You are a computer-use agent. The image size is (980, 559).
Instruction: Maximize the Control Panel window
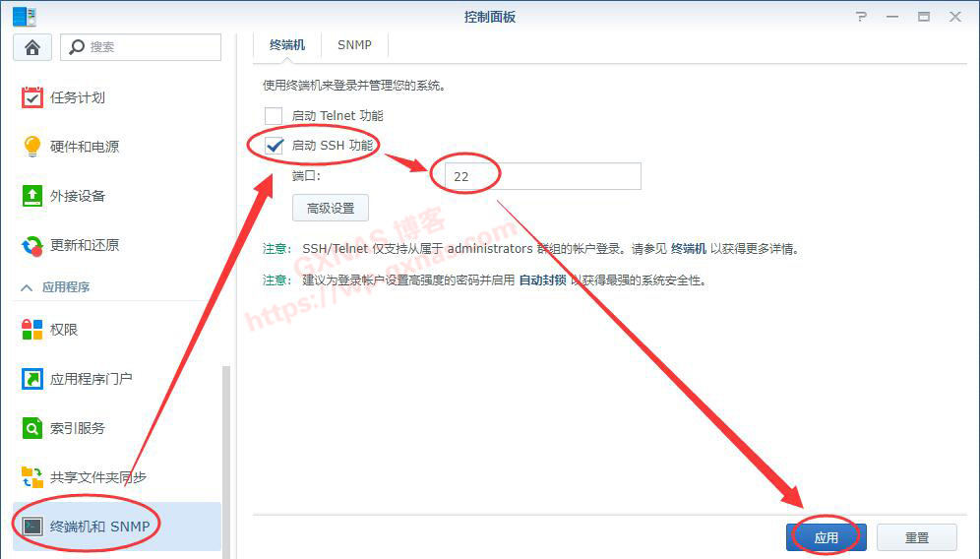point(924,17)
